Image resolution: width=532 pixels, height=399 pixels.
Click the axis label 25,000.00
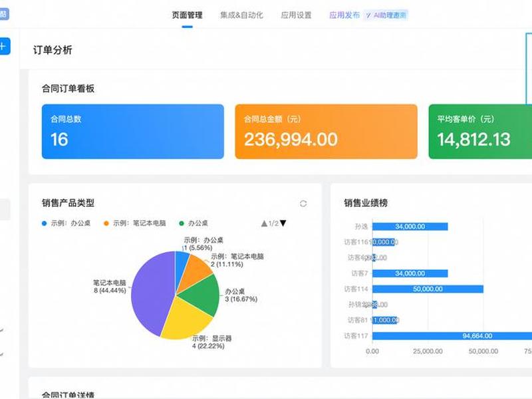coord(428,351)
